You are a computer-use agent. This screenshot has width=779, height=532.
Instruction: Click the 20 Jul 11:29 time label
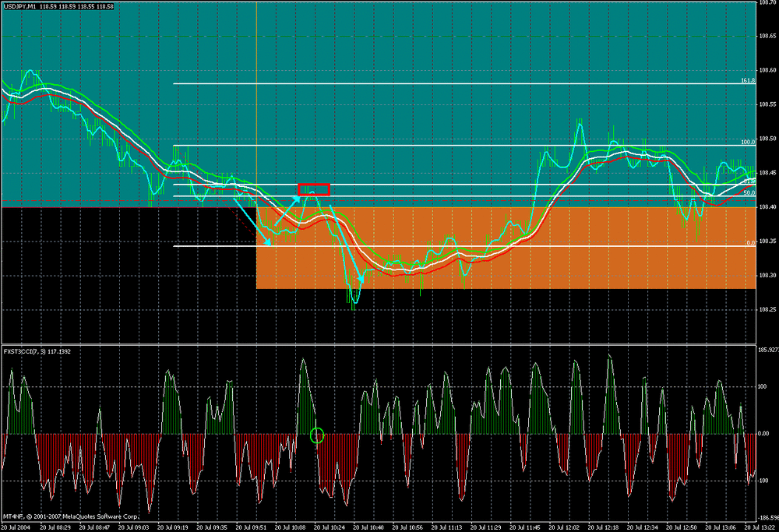click(486, 527)
